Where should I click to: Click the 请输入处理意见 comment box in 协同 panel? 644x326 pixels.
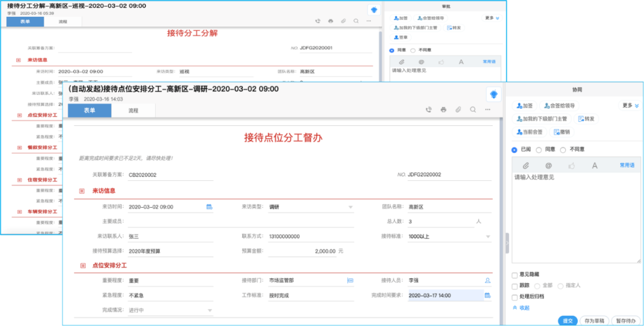pyautogui.click(x=576, y=218)
